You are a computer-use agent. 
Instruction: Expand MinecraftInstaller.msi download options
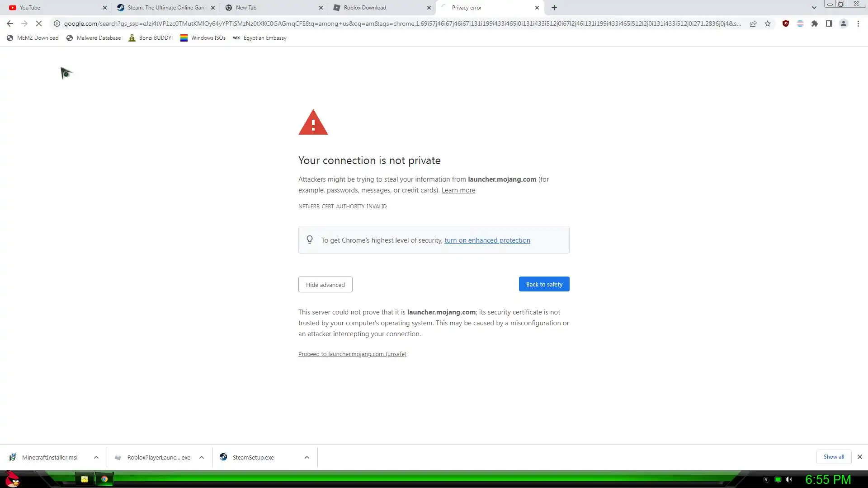coord(96,457)
